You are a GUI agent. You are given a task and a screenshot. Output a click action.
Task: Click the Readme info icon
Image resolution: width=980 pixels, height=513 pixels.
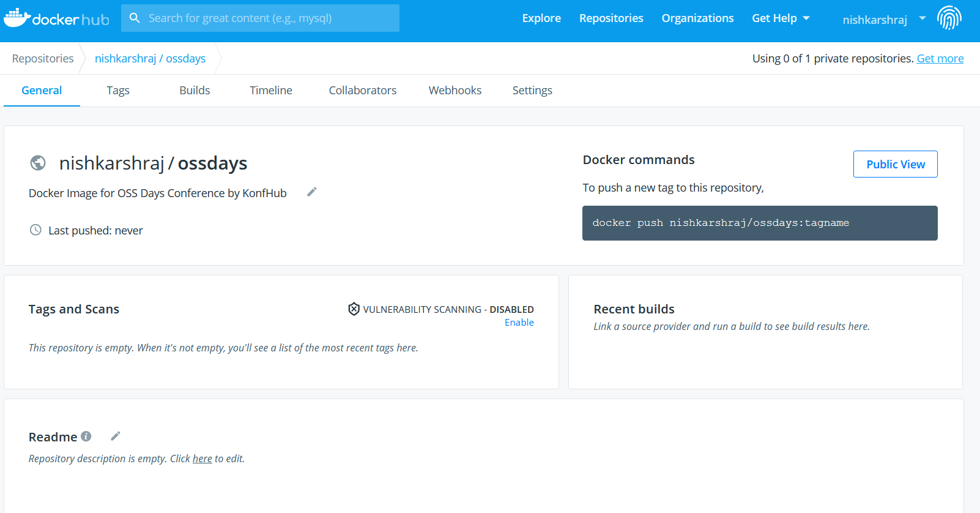tap(86, 436)
